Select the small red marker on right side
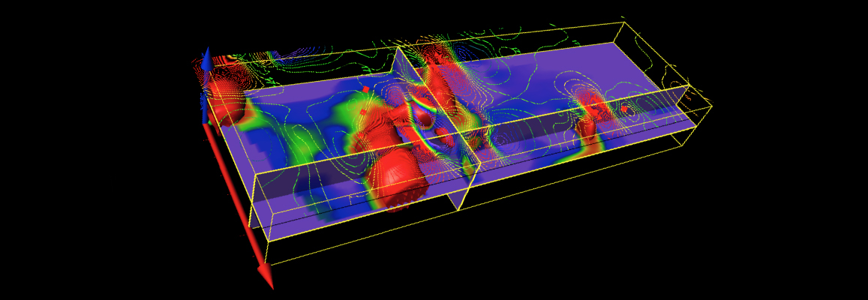868x300 pixels. coord(623,109)
